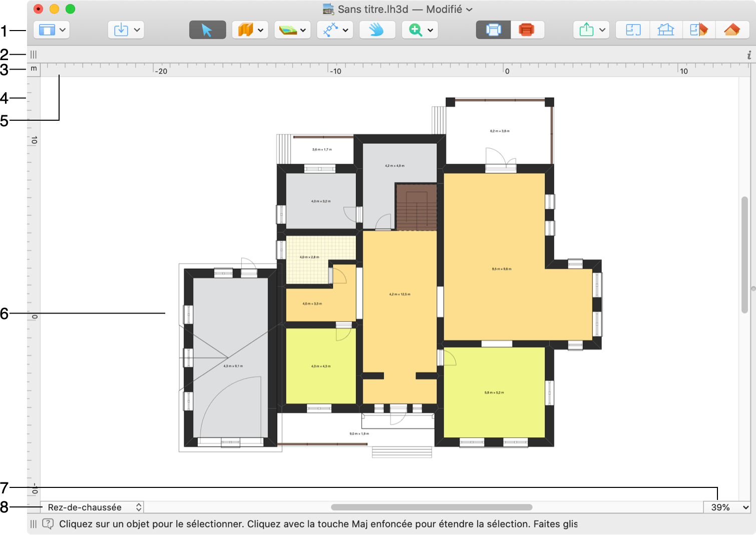
Task: Click the gray room '4,0 m x 3,2 m'
Action: pos(321,201)
